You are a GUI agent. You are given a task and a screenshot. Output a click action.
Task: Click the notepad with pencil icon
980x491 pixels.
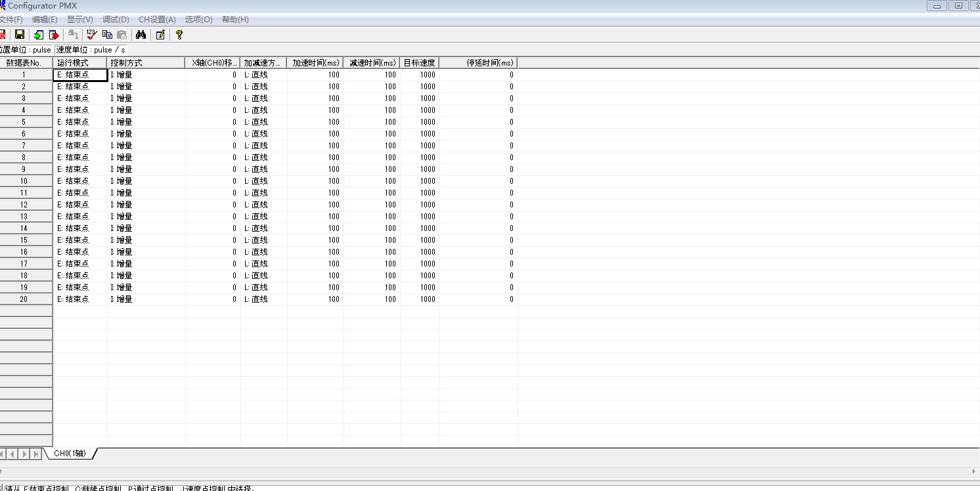click(160, 35)
